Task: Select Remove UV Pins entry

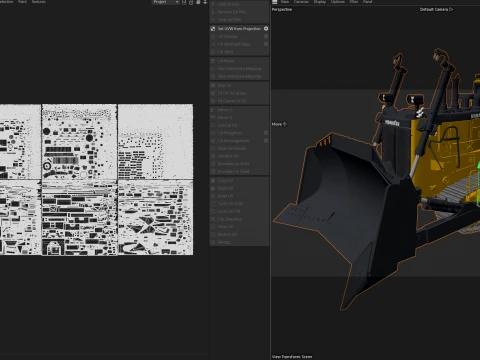Action: pos(239,12)
